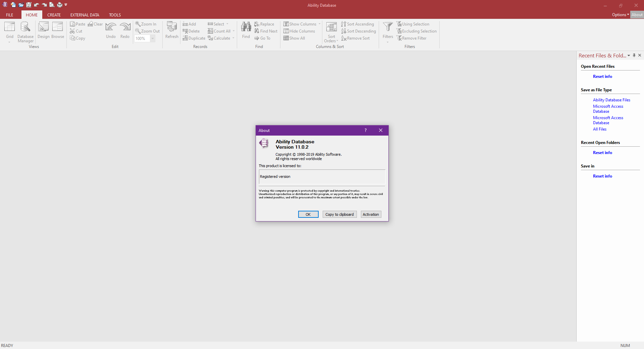The height and width of the screenshot is (349, 644).
Task: Open the Customize Quick Access Toolbar arrow
Action: 66,5
